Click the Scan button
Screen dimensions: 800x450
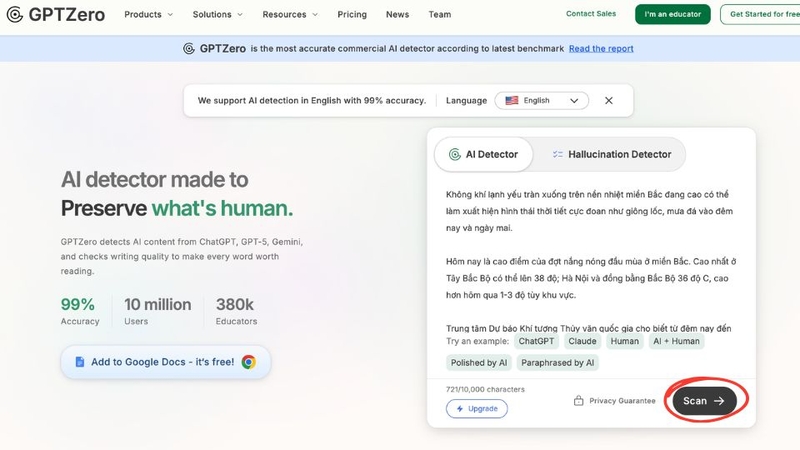(704, 401)
